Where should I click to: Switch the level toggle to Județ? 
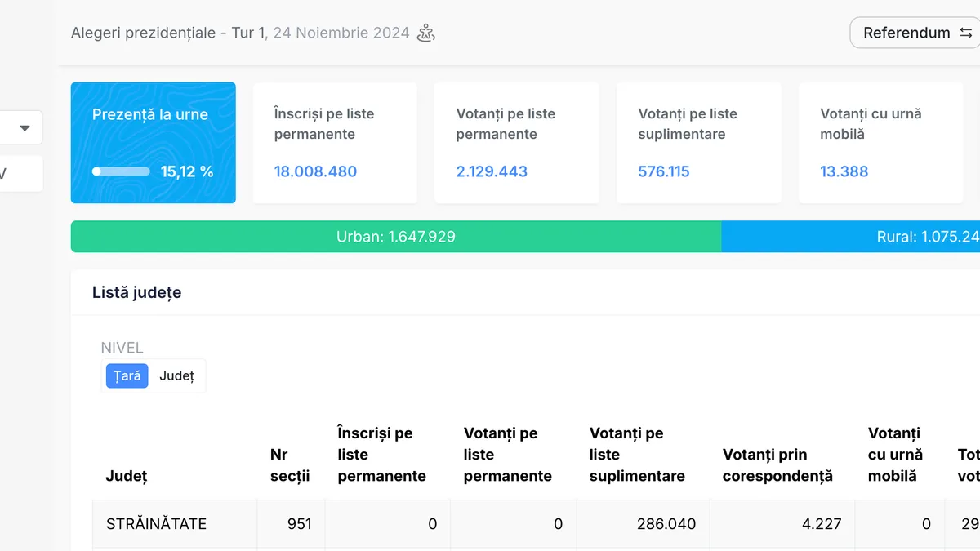click(x=176, y=376)
